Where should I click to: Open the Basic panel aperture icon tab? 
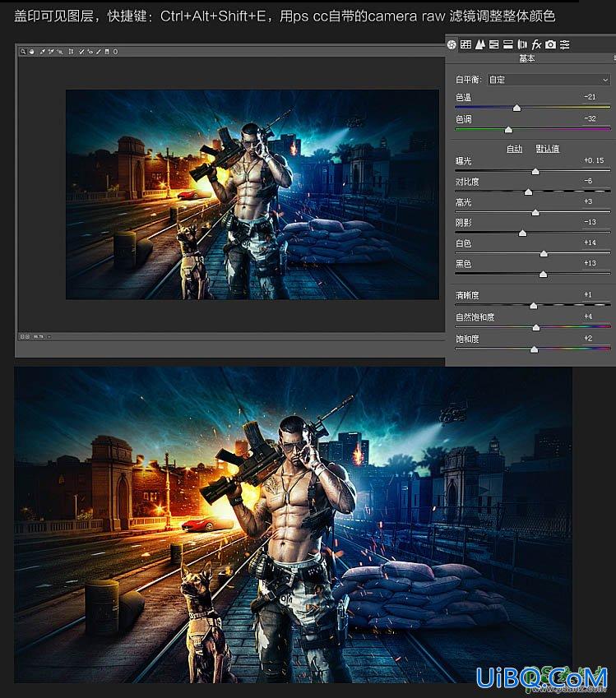(452, 44)
